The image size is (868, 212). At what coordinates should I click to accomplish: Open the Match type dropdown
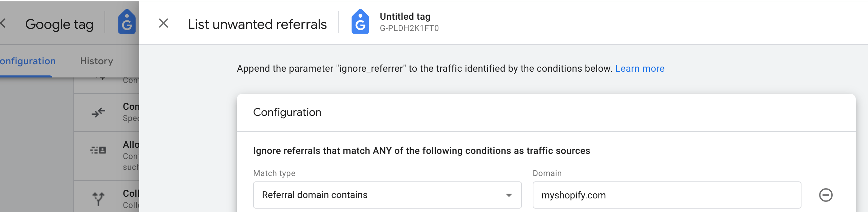[387, 195]
